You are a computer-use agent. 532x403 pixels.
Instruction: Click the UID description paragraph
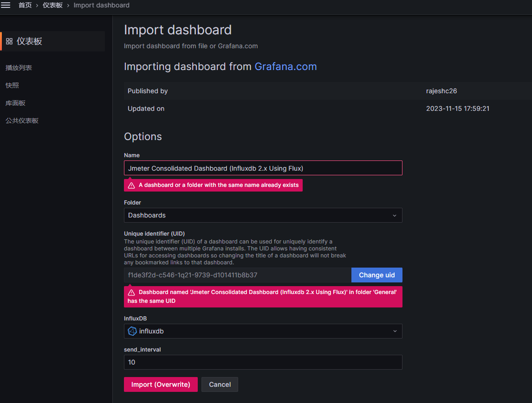(x=235, y=252)
